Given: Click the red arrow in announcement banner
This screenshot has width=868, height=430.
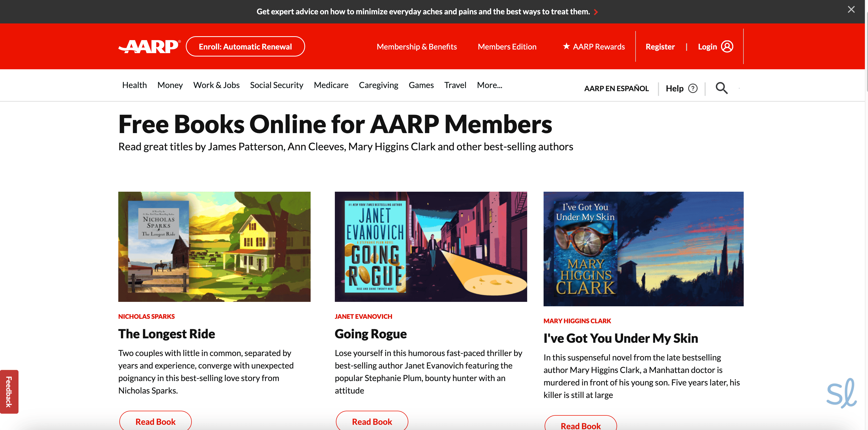Looking at the screenshot, I should pyautogui.click(x=596, y=12).
